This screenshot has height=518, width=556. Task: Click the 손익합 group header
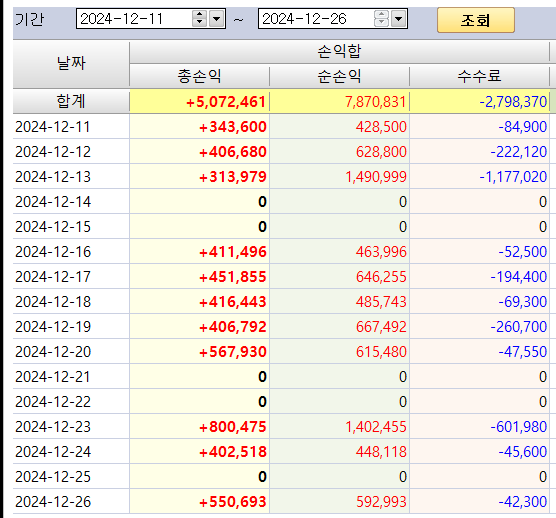tap(339, 52)
